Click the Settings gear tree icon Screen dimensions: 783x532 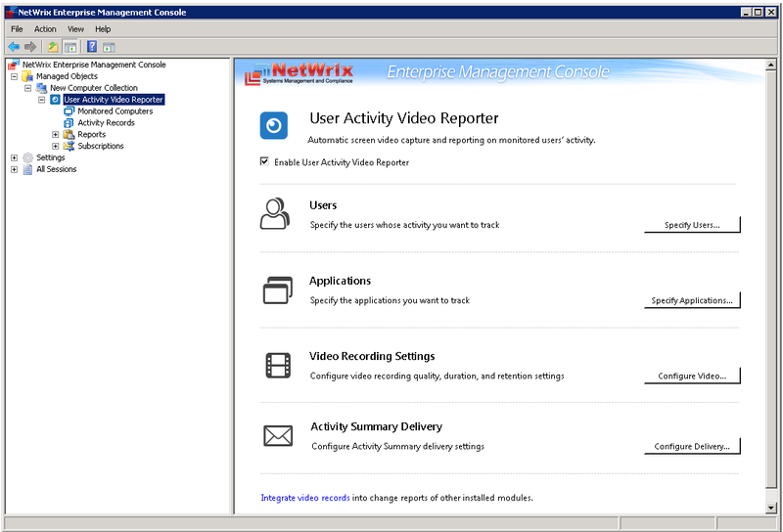[27, 157]
